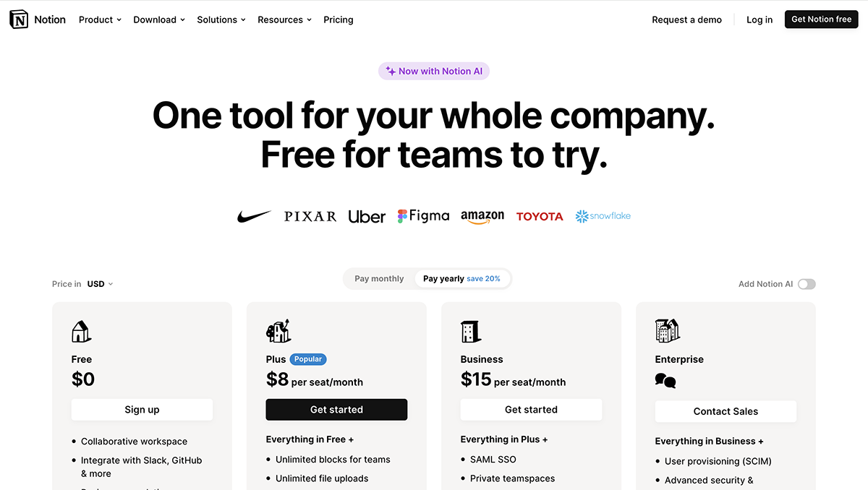Screen dimensions: 868x490
Task: Expand the Product dropdown menu
Action: (x=99, y=20)
